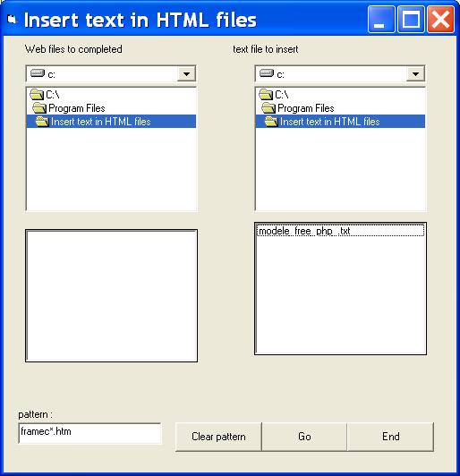Image resolution: width=460 pixels, height=476 pixels.
Task: Click the drive icon in left drive selector
Action: pos(38,73)
